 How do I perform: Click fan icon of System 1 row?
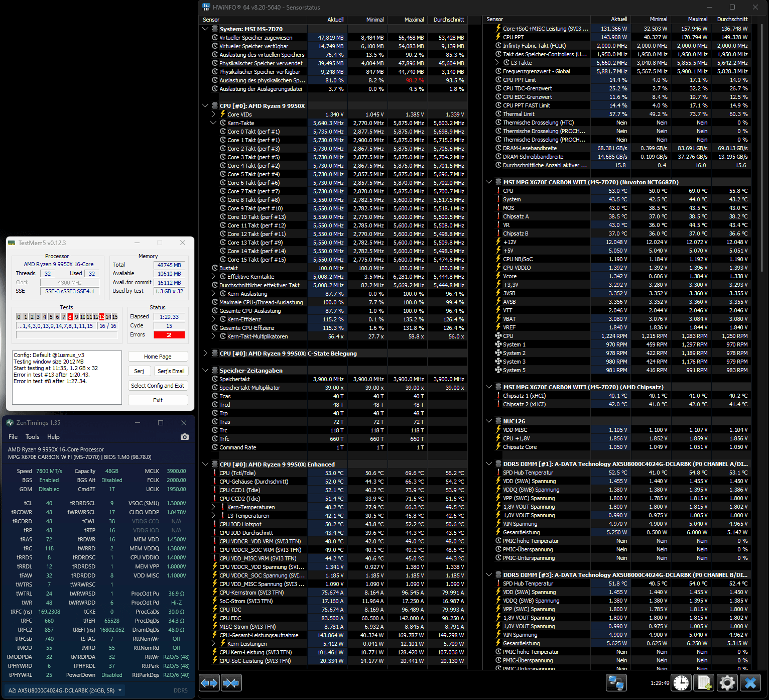[498, 344]
